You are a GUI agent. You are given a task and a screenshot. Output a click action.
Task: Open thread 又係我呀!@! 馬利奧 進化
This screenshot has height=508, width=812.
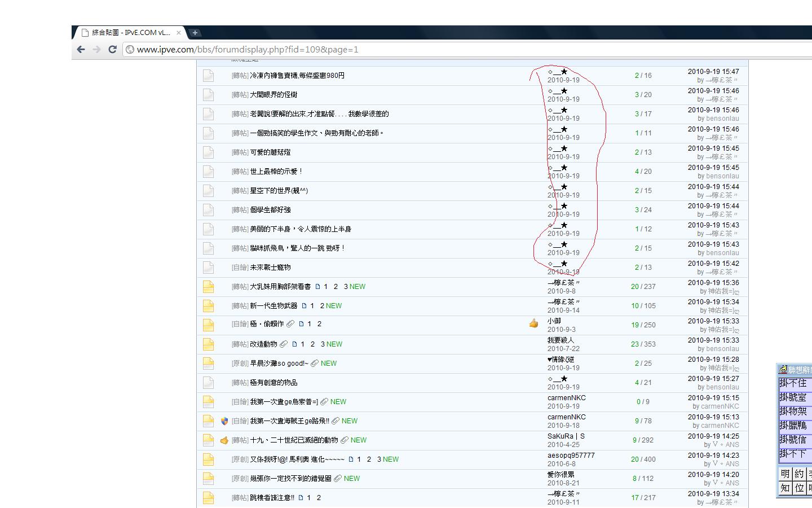297,459
